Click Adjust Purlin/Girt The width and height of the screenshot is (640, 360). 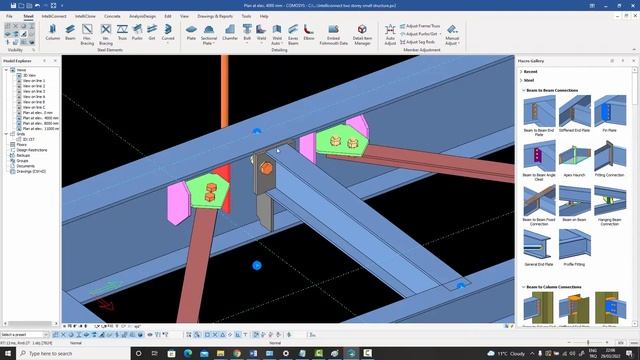pyautogui.click(x=420, y=34)
